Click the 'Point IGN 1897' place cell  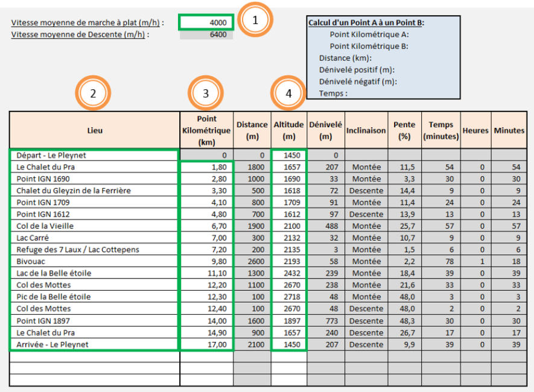(x=94, y=321)
